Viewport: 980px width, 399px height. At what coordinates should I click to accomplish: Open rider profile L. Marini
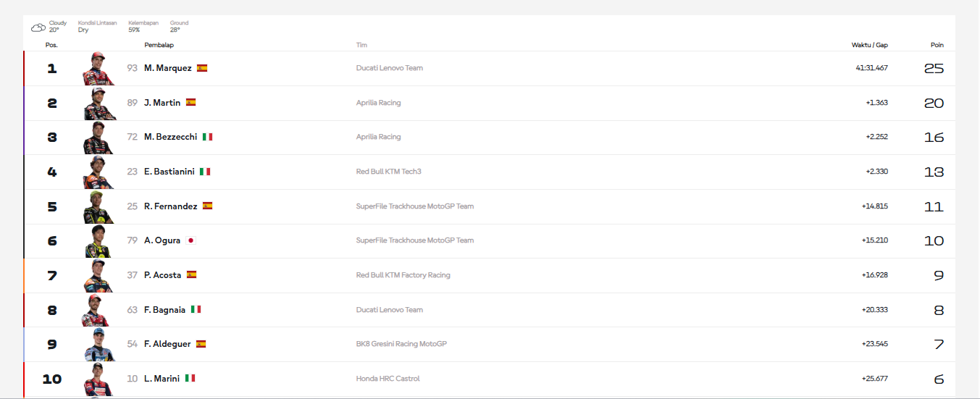[x=162, y=379]
